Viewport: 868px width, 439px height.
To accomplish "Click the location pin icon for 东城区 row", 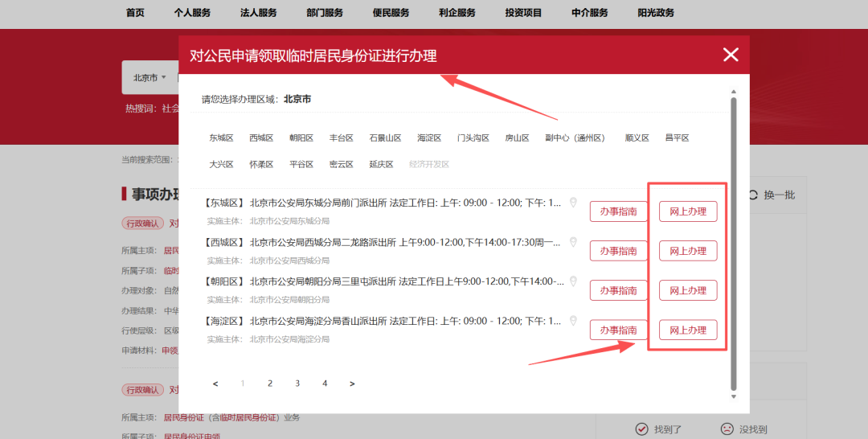I will pyautogui.click(x=573, y=203).
